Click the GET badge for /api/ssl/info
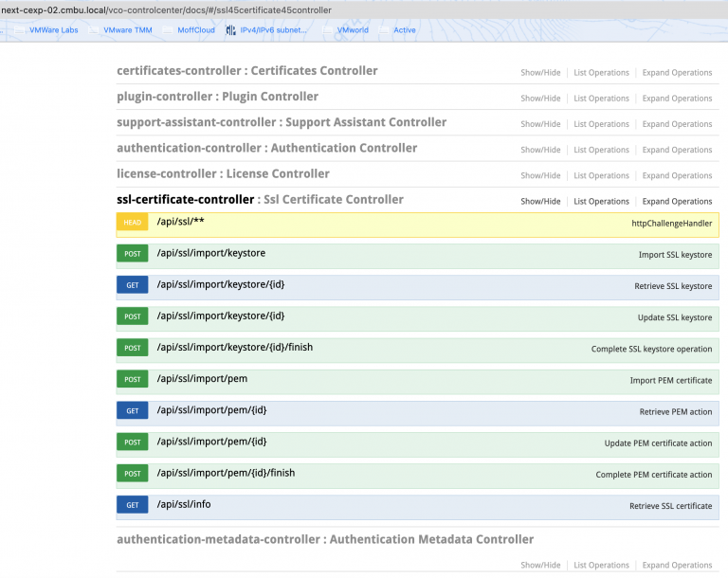728x578 pixels. pyautogui.click(x=132, y=505)
